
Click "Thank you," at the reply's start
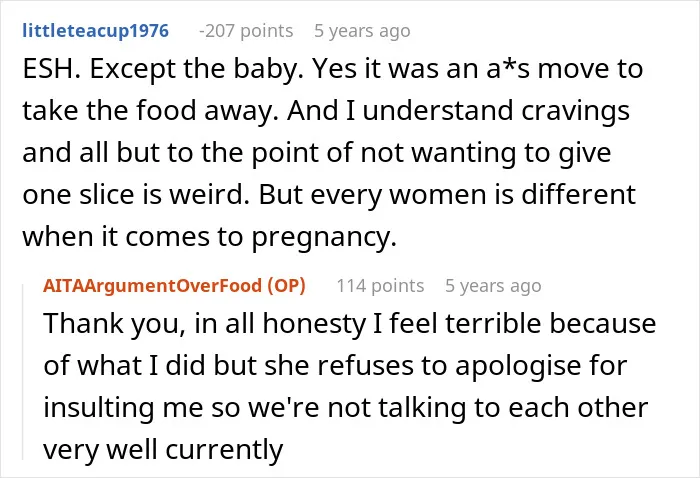(x=114, y=324)
